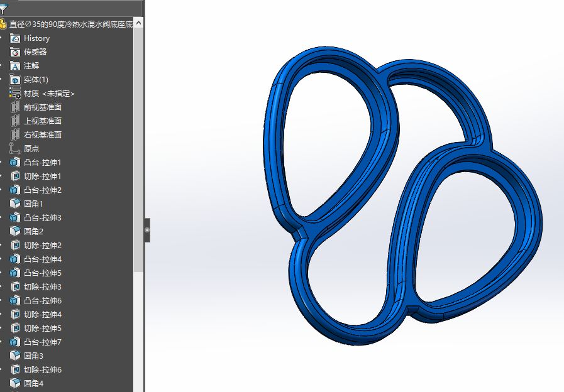
Task: Click the 注解 annotations icon
Action: pos(14,66)
